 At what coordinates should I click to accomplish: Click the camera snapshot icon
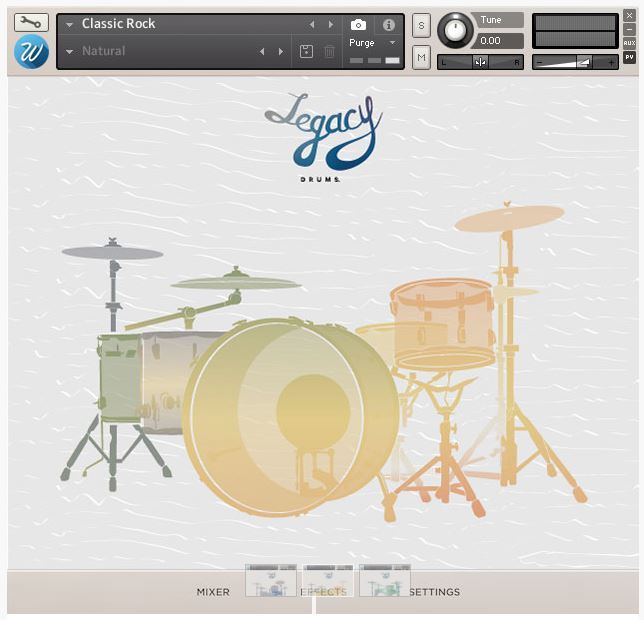coord(359,25)
